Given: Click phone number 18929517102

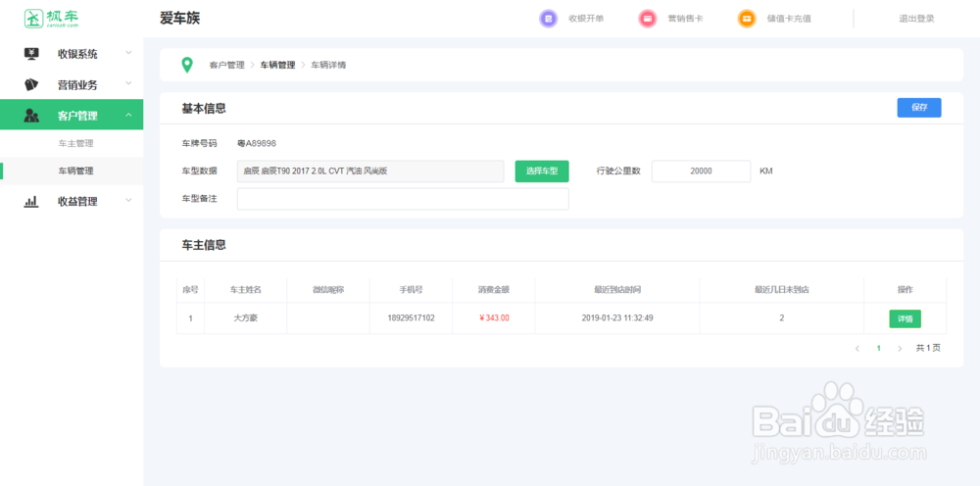Looking at the screenshot, I should coord(411,318).
